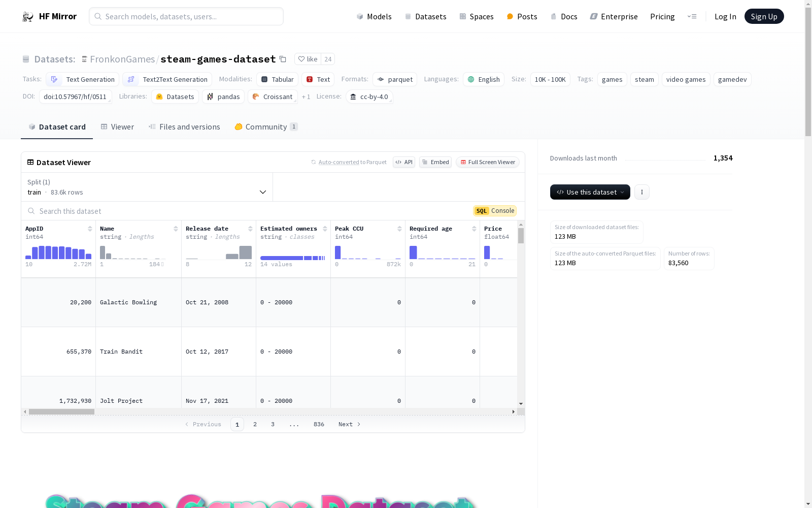Sort by the Release date column arrows
Screen dimensions: 812x508
pos(250,229)
